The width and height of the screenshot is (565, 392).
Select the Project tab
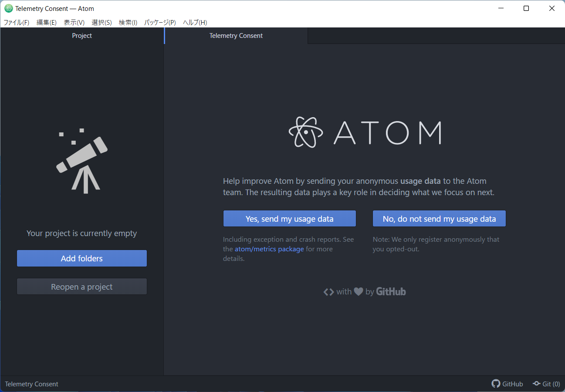click(82, 36)
